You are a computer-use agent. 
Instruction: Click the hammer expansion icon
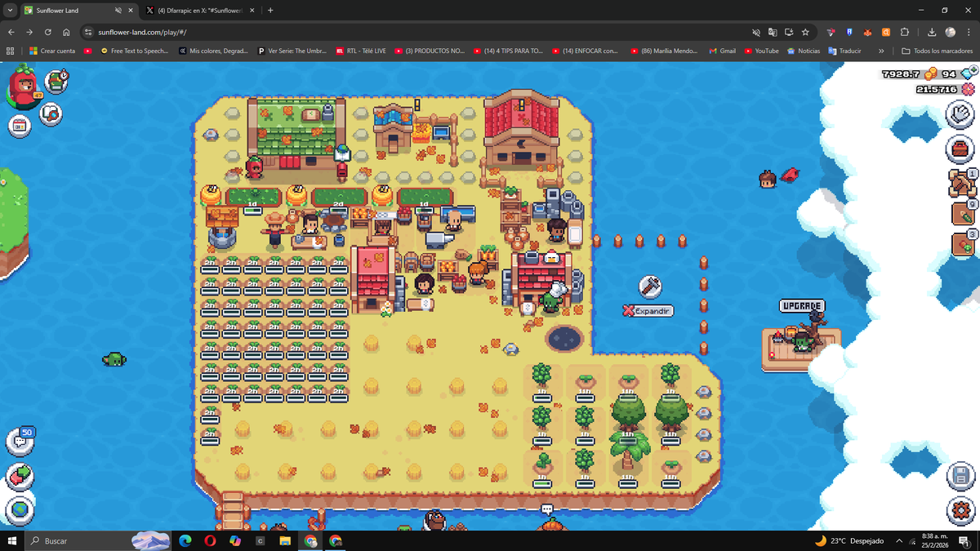pyautogui.click(x=650, y=287)
